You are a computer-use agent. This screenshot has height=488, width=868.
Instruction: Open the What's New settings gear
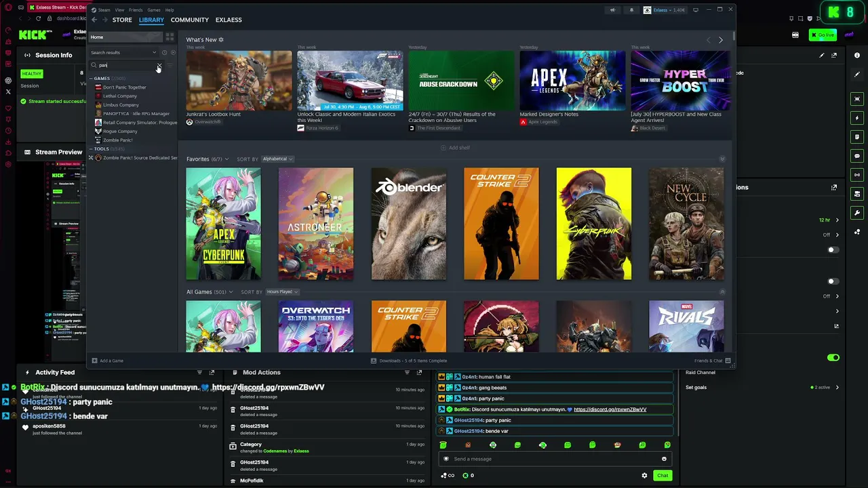(x=221, y=40)
